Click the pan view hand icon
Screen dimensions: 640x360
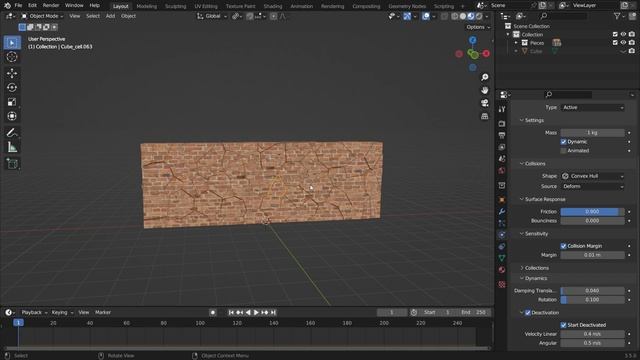pos(484,90)
